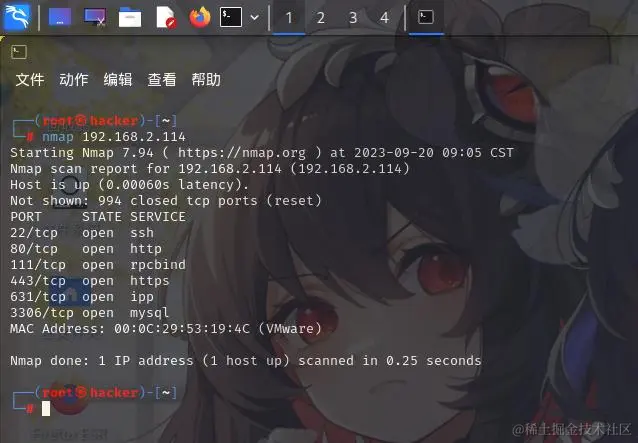
Task: Open terminal emulator from panel launcher
Action: 231,17
